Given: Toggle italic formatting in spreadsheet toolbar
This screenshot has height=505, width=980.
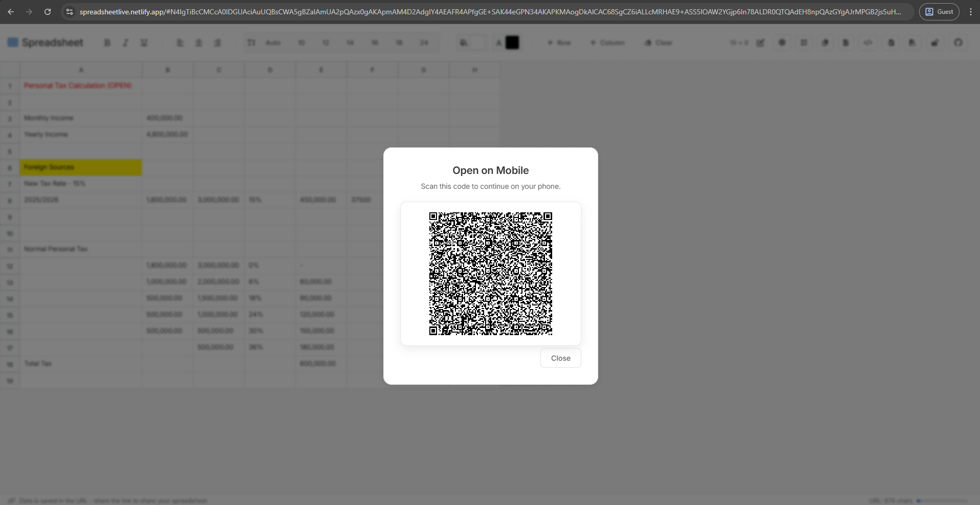Looking at the screenshot, I should 125,43.
